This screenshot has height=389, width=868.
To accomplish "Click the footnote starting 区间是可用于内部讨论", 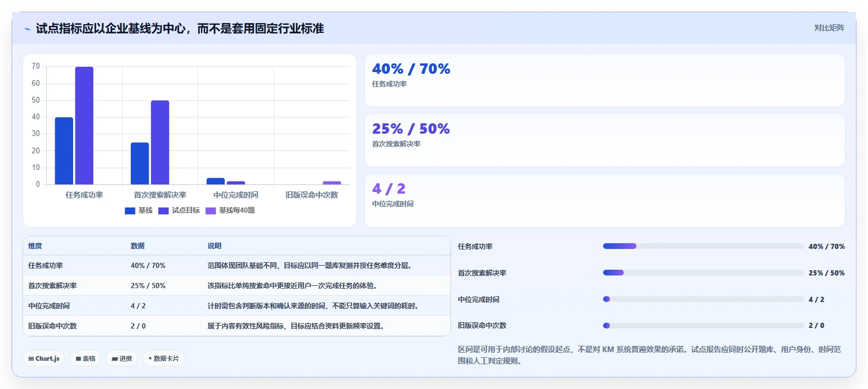I will click(x=651, y=356).
